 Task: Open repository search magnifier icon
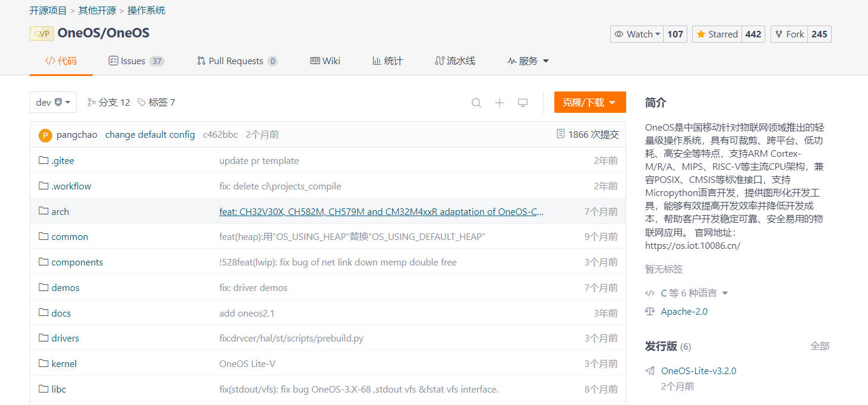476,103
